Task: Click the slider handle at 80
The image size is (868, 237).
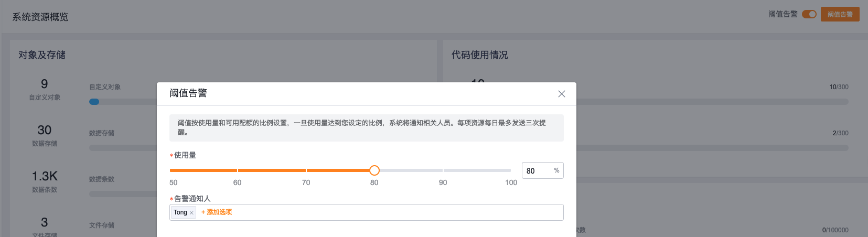Action: (374, 170)
